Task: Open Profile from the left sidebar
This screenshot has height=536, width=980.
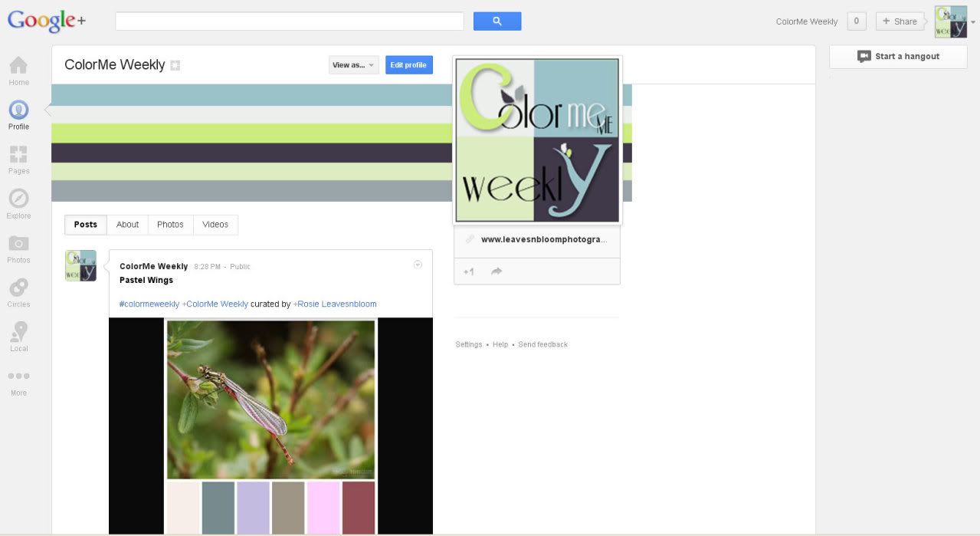Action: coord(19,115)
